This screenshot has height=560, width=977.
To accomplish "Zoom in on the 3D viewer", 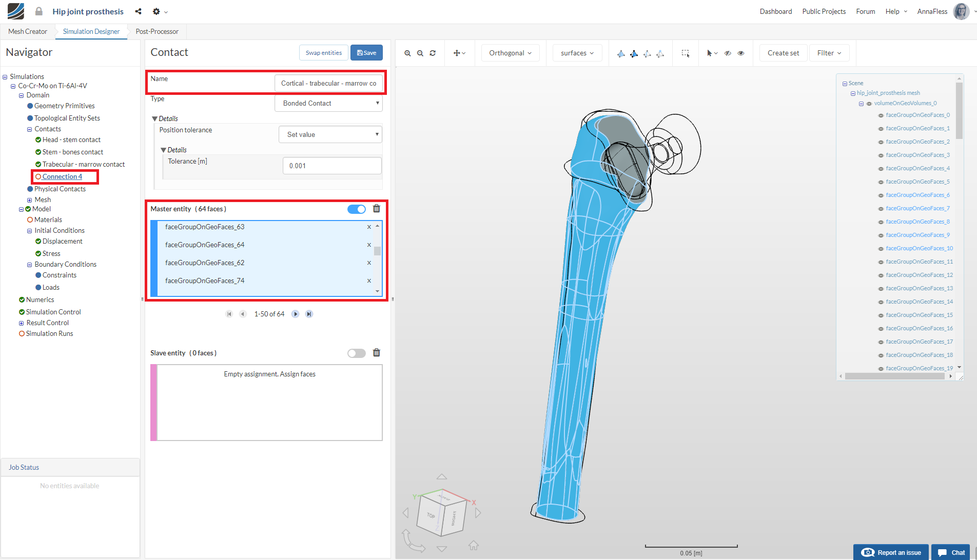I will [x=407, y=53].
